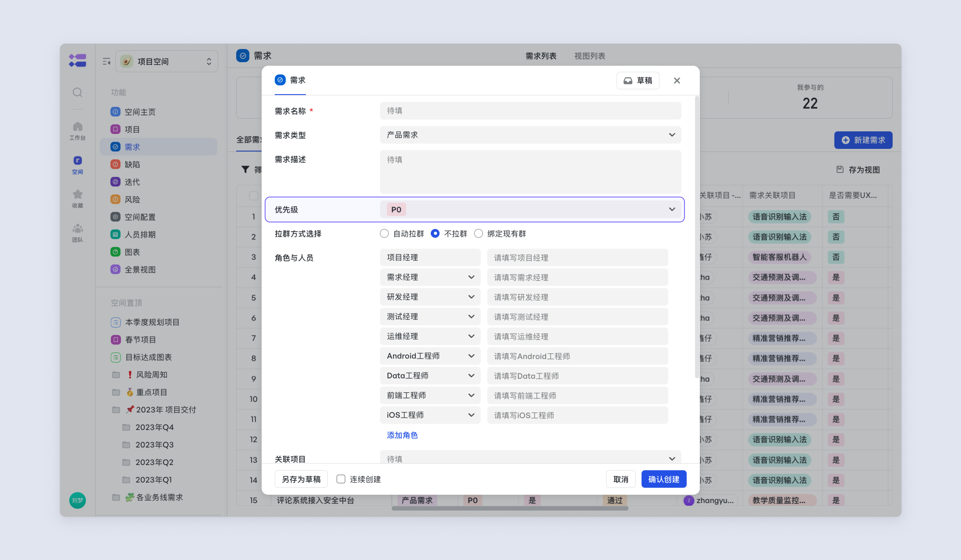Open 运维经理 role dropdown

(430, 336)
